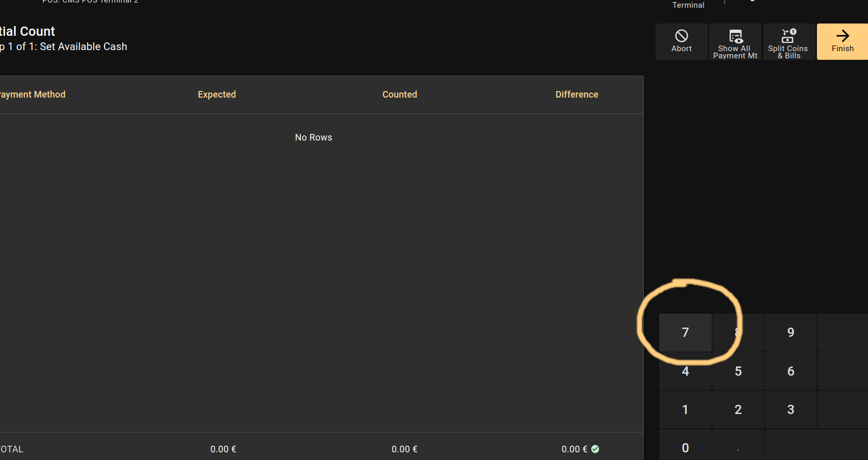Tap the 9 key on the keypad
Screen dimensions: 868x460
(x=790, y=333)
